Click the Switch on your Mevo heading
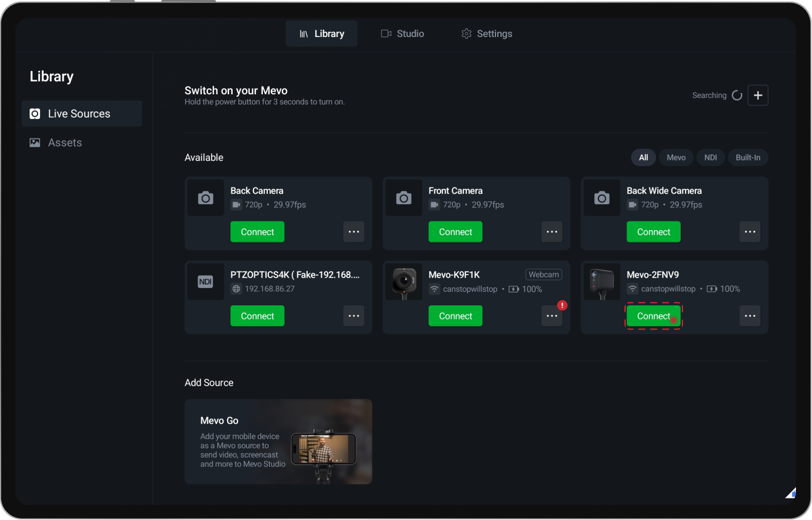The height and width of the screenshot is (520, 812). pos(236,90)
